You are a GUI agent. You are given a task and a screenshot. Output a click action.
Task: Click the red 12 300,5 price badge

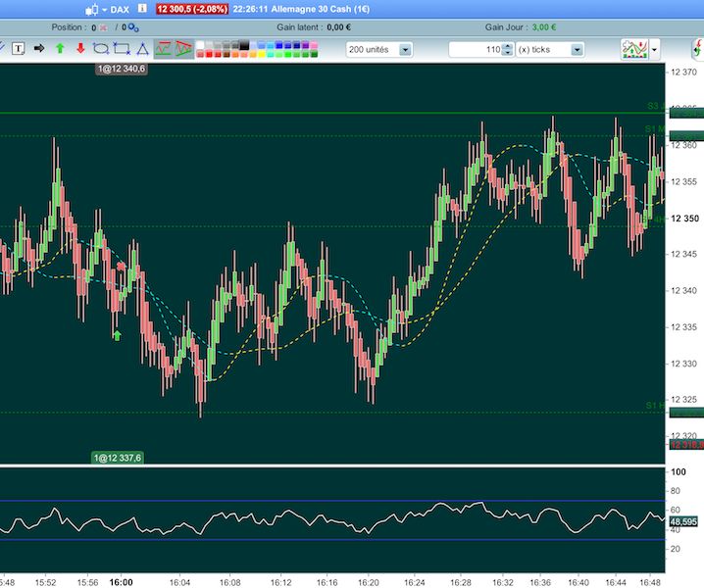(x=192, y=9)
